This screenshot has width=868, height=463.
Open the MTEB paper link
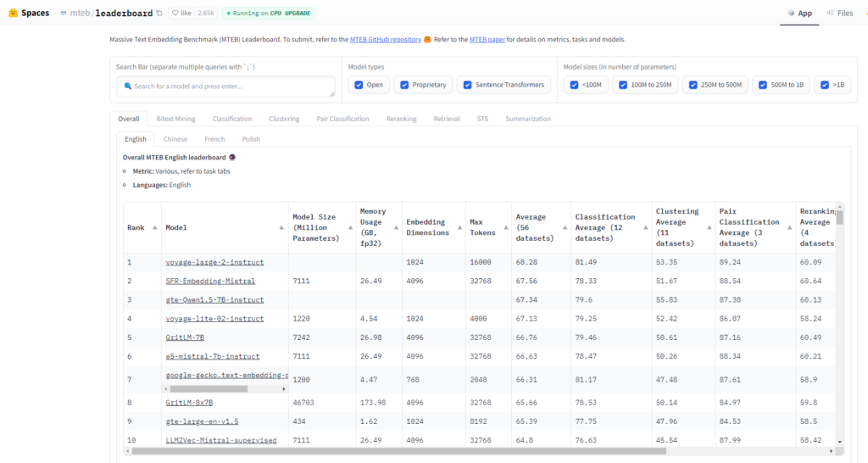(x=487, y=39)
